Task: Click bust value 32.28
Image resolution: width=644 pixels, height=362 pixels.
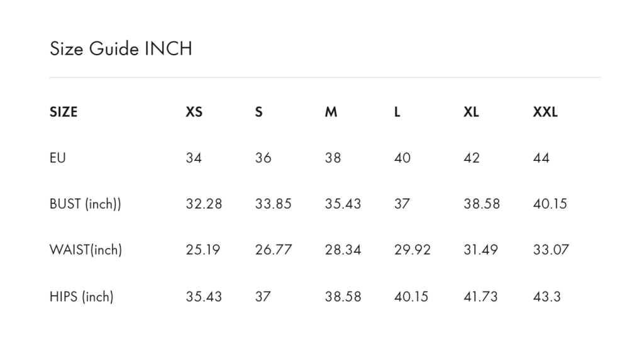Action: 204,204
